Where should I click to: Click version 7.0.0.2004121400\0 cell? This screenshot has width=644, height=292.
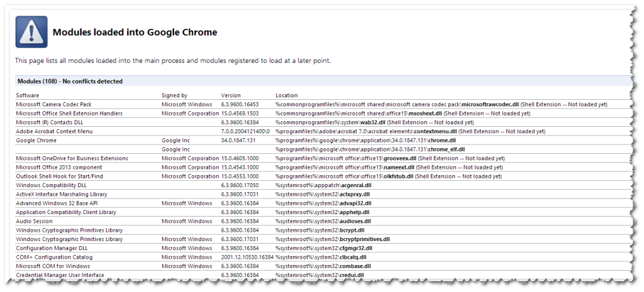(246, 131)
